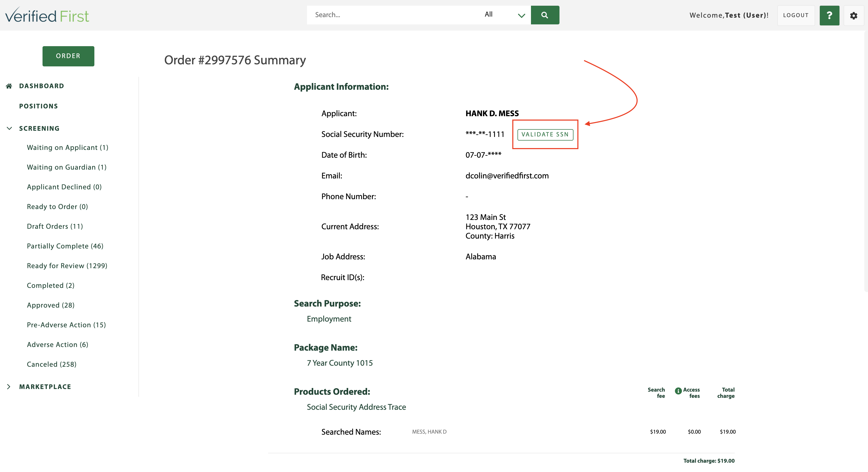Open Canceled (258) orders
868x472 pixels.
click(x=52, y=364)
